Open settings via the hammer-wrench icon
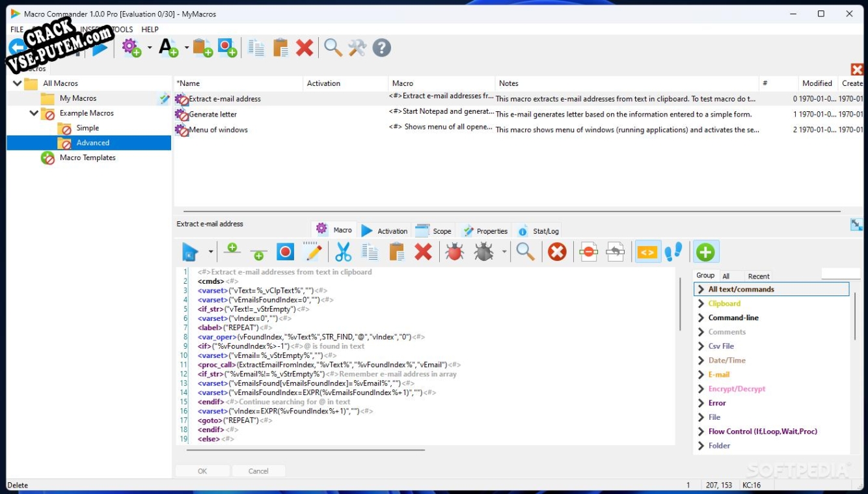The width and height of the screenshot is (868, 494). tap(357, 48)
